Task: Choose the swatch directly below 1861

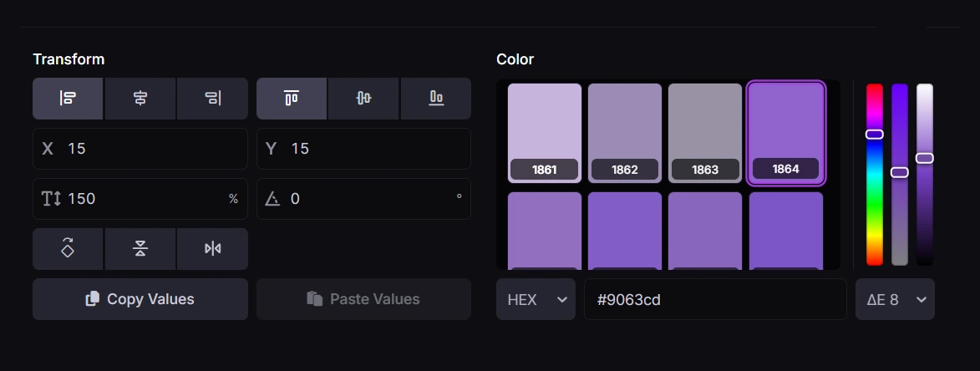Action: [545, 231]
